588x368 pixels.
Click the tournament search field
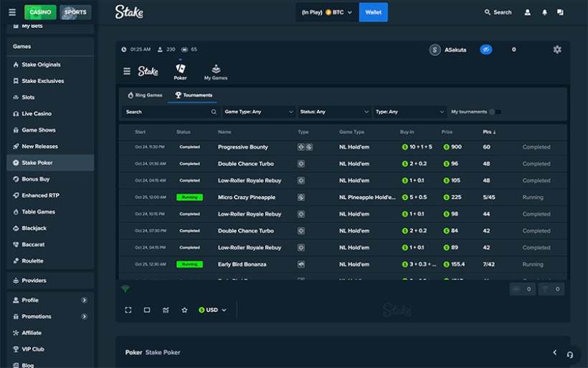(171, 112)
